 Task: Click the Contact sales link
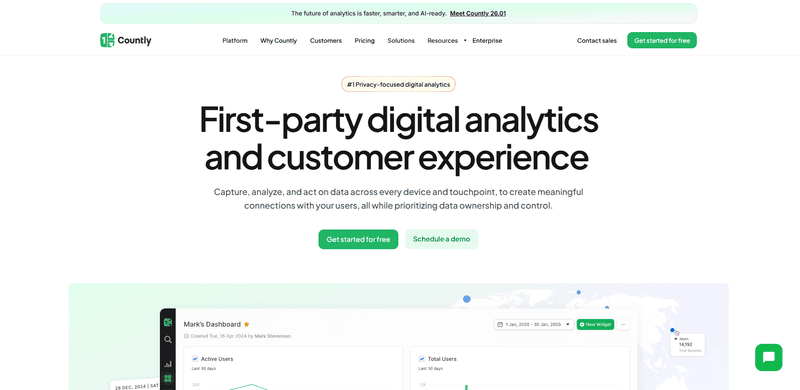pos(597,41)
